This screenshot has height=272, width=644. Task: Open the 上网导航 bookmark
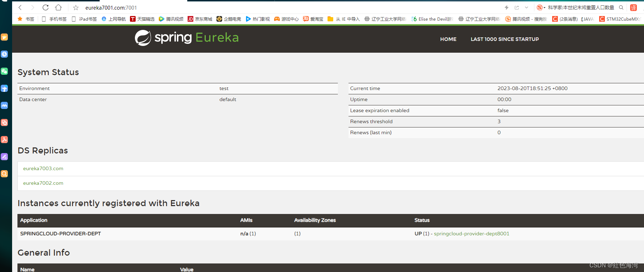click(x=114, y=19)
